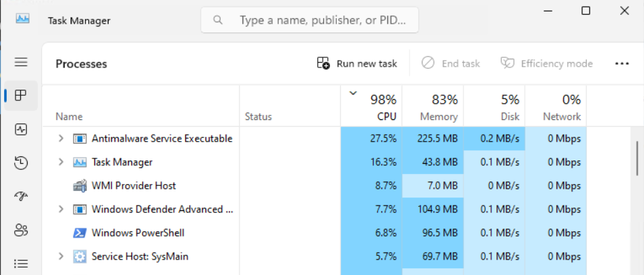The image size is (644, 275).
Task: Click the Run new task button
Action: point(357,63)
